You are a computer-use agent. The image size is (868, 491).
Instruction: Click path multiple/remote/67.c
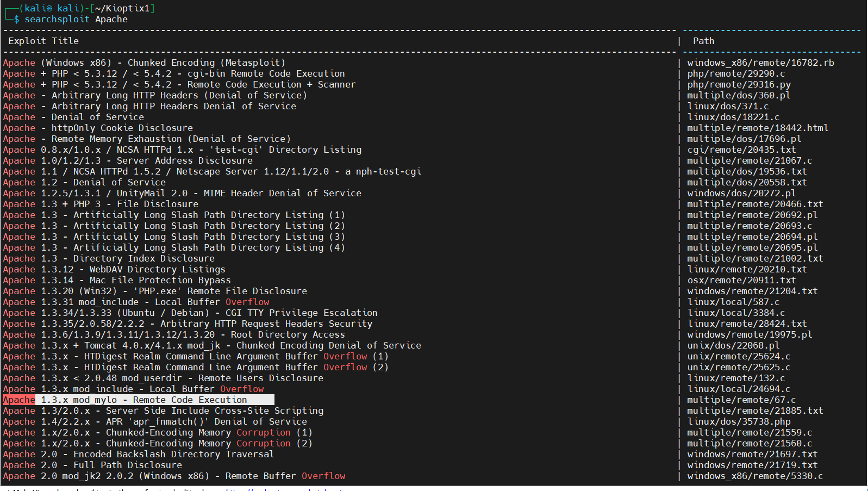[741, 400]
